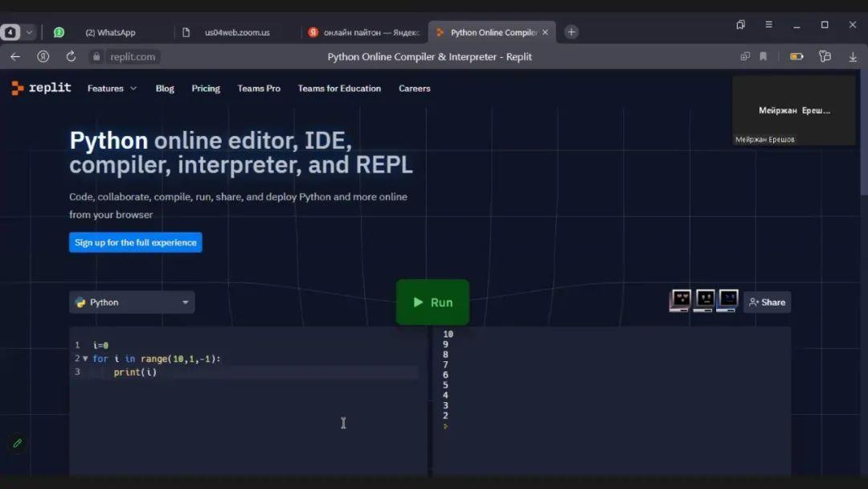Open the Python language selector dropdown
The width and height of the screenshot is (868, 489).
[132, 302]
